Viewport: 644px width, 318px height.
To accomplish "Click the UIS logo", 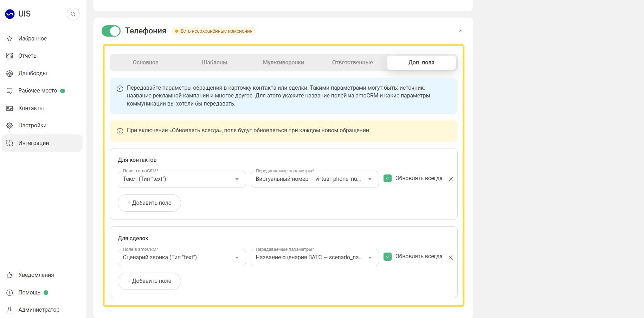I will pyautogui.click(x=18, y=14).
